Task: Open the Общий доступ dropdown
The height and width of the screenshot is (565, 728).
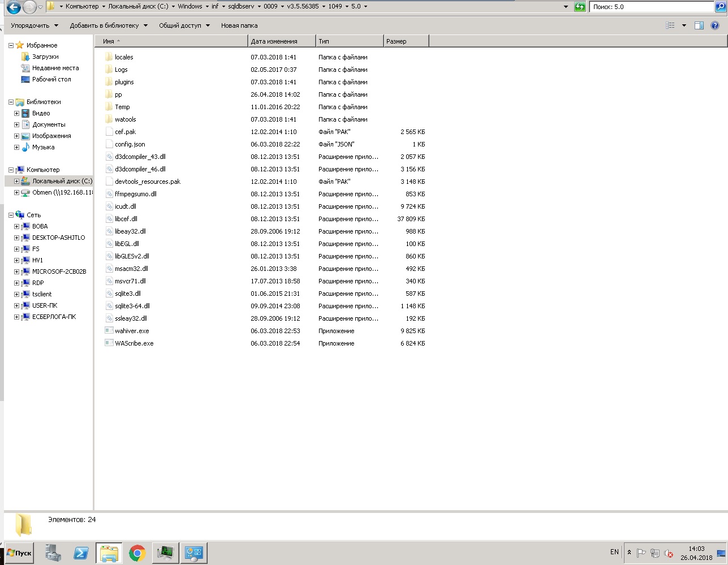Action: (184, 25)
